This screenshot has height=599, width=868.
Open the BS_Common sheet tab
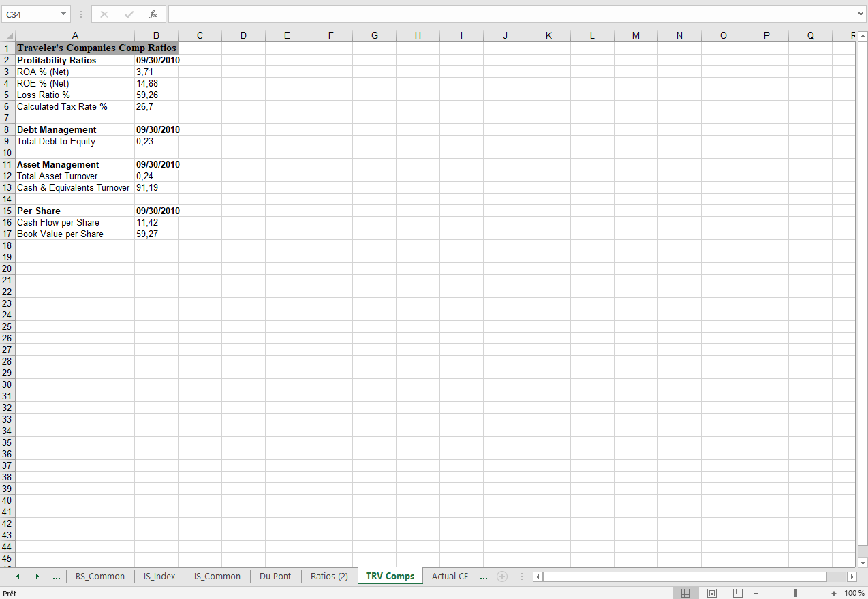tap(100, 577)
